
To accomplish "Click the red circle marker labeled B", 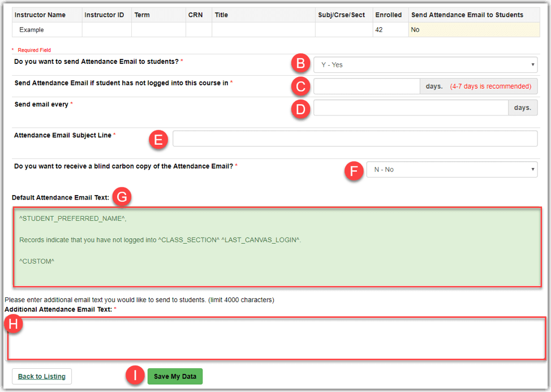I will tap(300, 64).
